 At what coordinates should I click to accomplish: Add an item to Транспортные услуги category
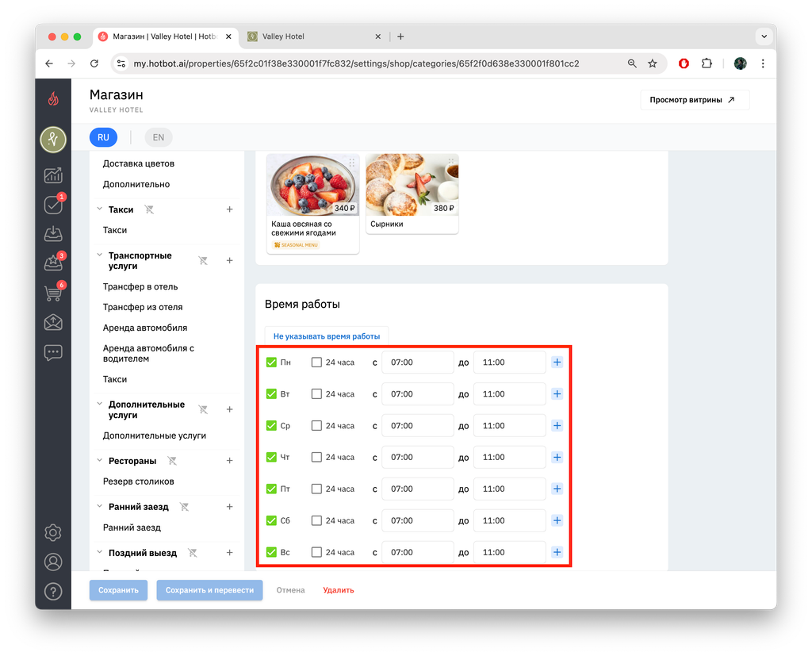pyautogui.click(x=229, y=261)
